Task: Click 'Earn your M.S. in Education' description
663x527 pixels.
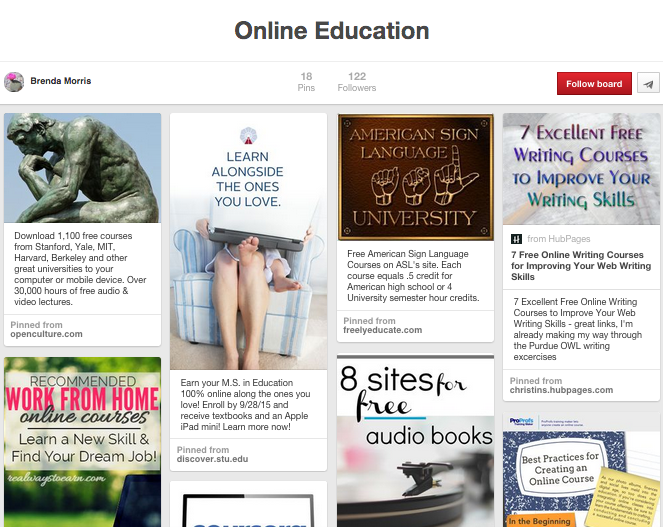Action: point(245,405)
